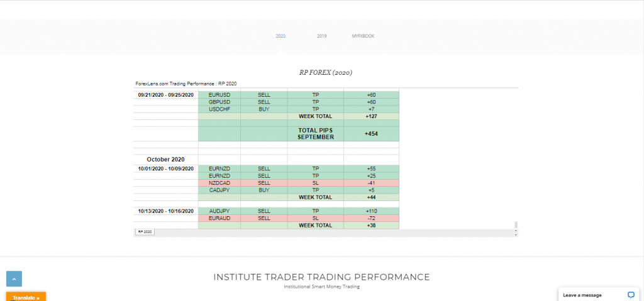Click the +44 week total value
Image resolution: width=644 pixels, height=301 pixels.
(371, 197)
